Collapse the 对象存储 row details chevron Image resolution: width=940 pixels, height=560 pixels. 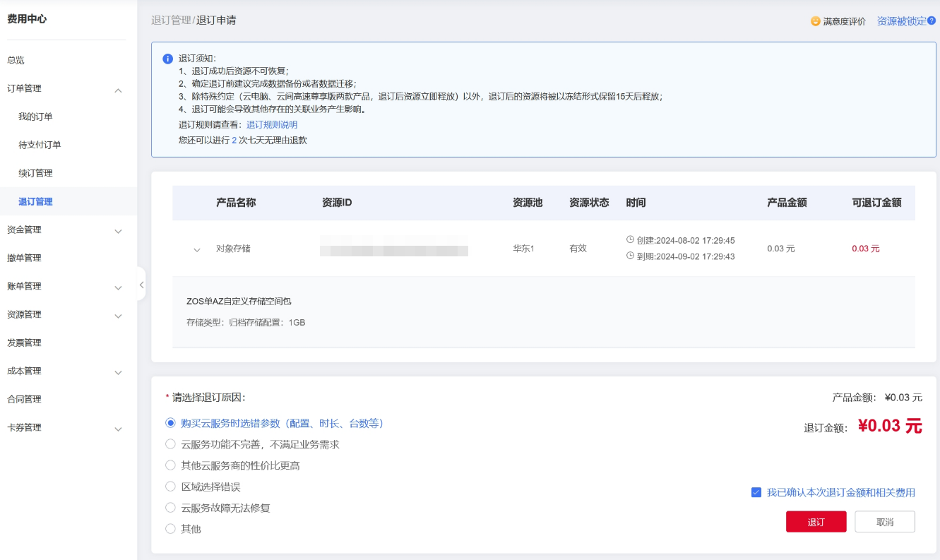tap(197, 249)
